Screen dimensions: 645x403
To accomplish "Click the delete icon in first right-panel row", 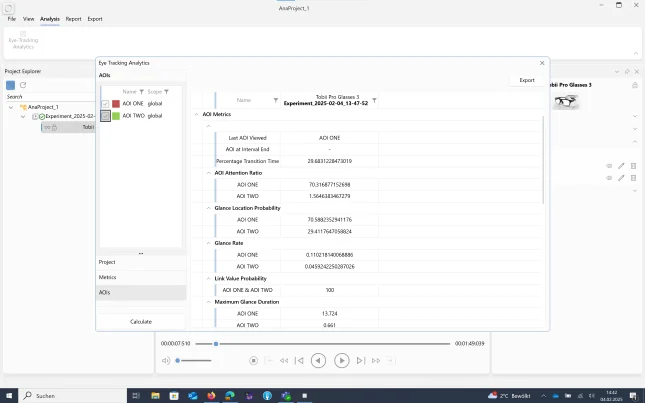I will click(633, 166).
